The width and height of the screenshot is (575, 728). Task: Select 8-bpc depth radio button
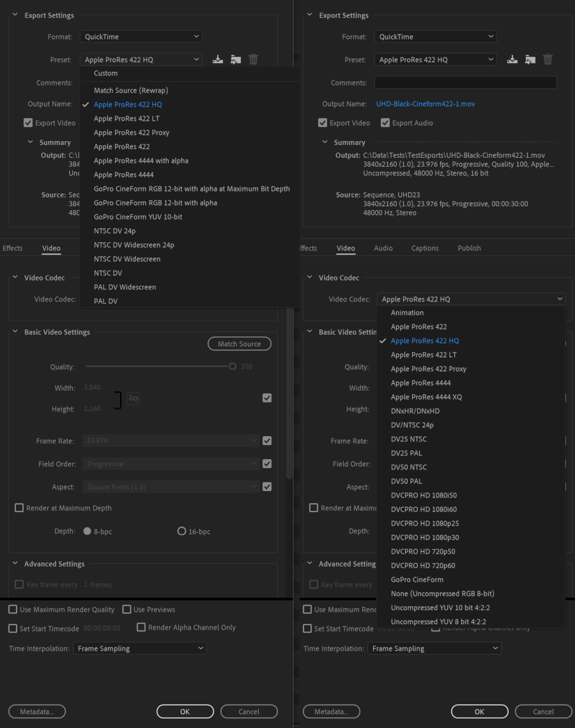click(x=87, y=531)
